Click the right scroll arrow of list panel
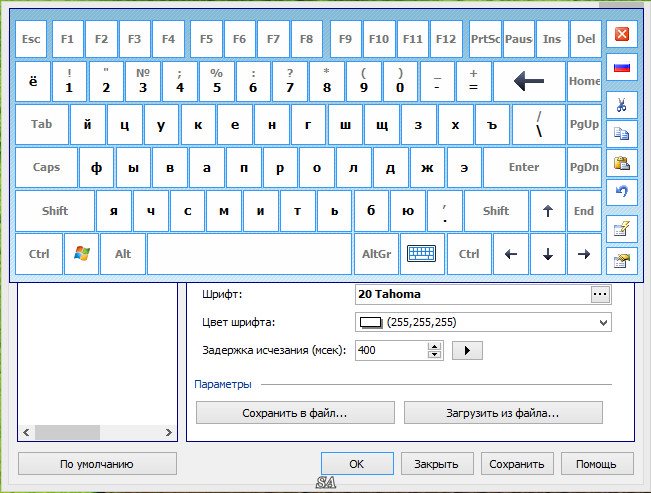The height and width of the screenshot is (493, 651). (x=168, y=432)
